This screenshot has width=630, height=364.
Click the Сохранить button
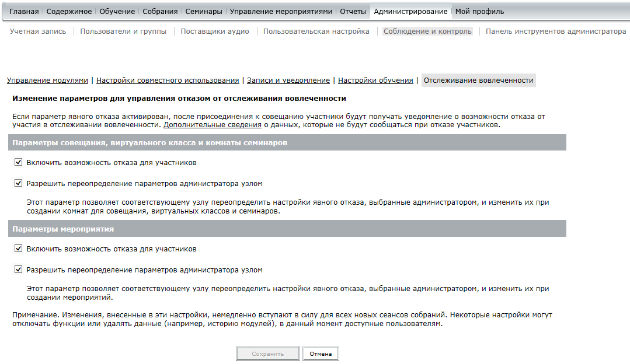click(267, 353)
